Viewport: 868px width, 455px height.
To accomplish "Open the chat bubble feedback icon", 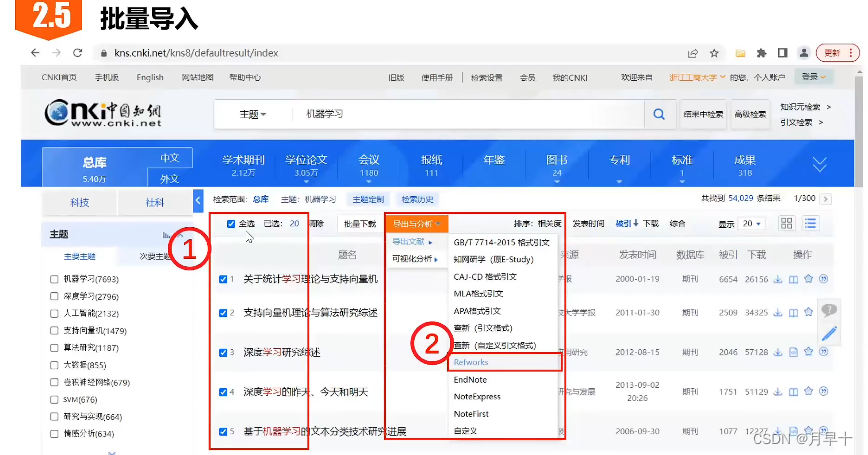I will (829, 310).
